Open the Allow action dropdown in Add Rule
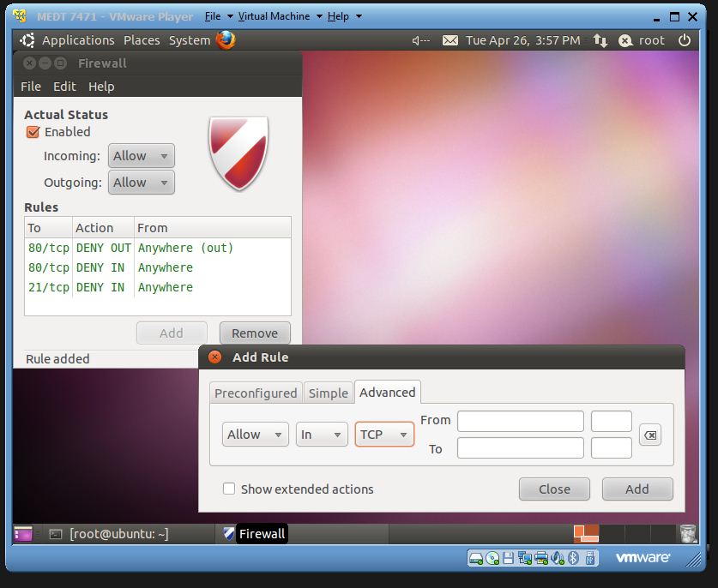Image resolution: width=718 pixels, height=588 pixels. pos(256,435)
